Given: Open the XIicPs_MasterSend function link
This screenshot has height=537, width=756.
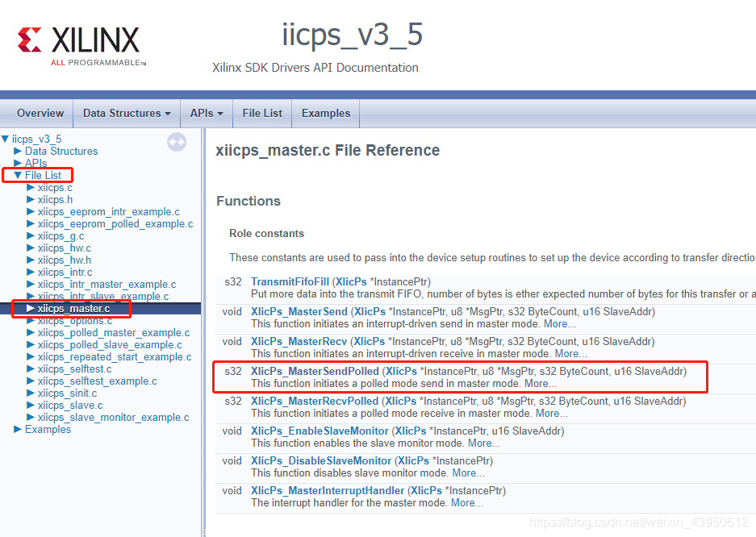Looking at the screenshot, I should (299, 311).
